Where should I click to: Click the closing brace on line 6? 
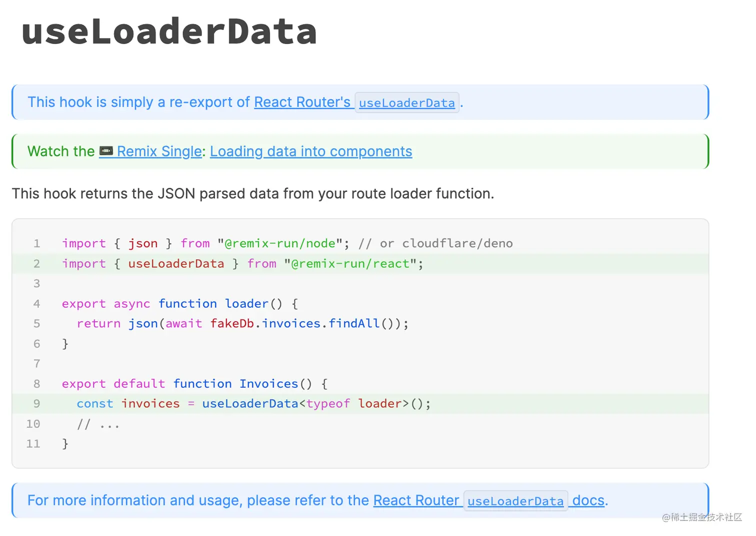tap(65, 344)
